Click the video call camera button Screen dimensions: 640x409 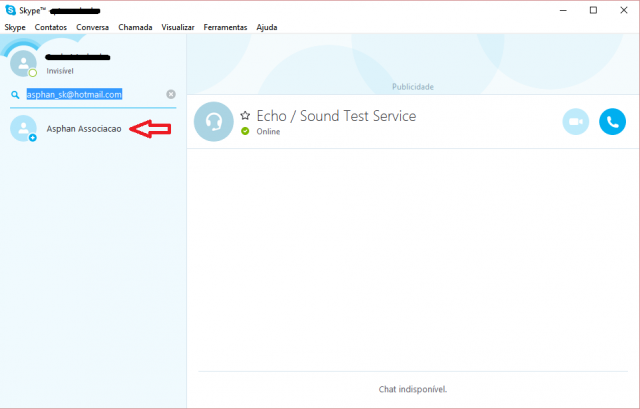tap(576, 122)
